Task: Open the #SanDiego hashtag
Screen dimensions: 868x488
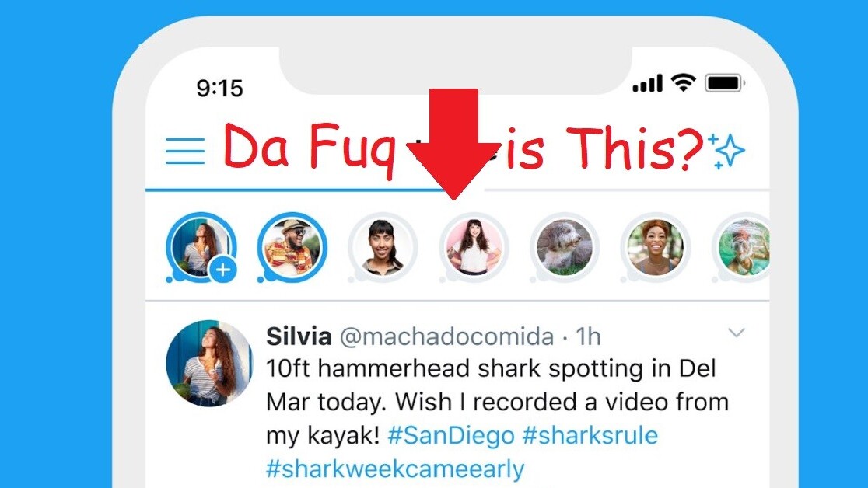Action: pyautogui.click(x=450, y=435)
